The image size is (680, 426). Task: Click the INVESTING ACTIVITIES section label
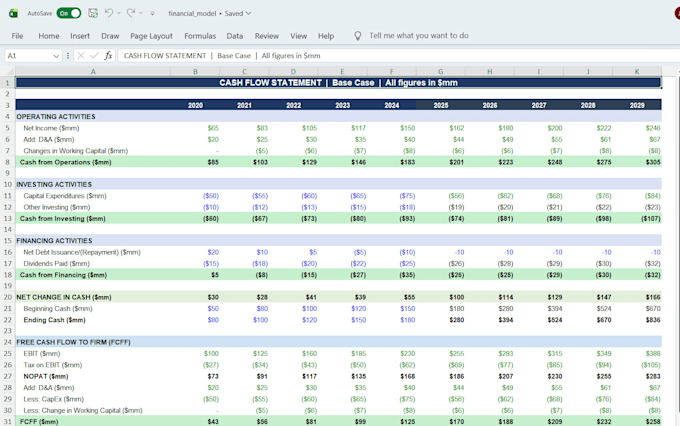tap(54, 184)
